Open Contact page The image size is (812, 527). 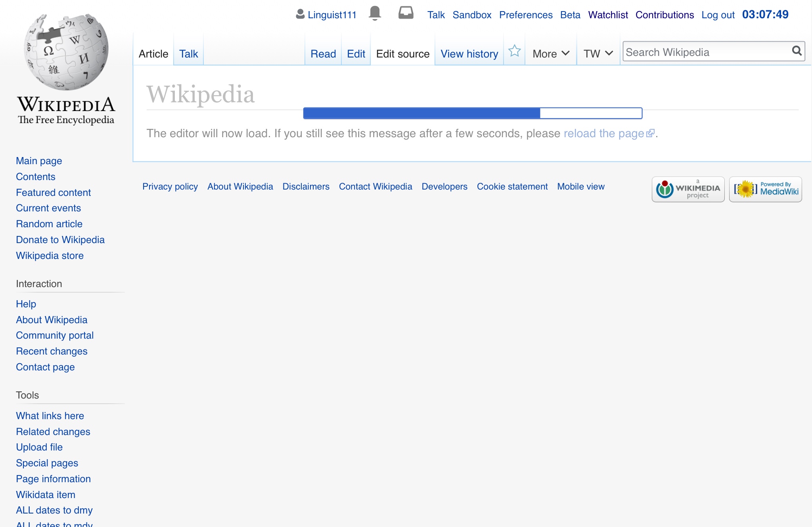(x=45, y=367)
